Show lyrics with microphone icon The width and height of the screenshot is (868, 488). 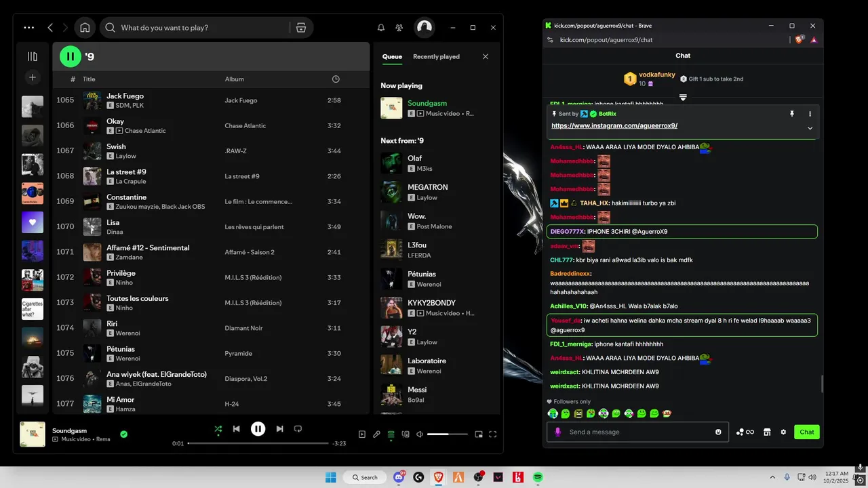coord(376,434)
